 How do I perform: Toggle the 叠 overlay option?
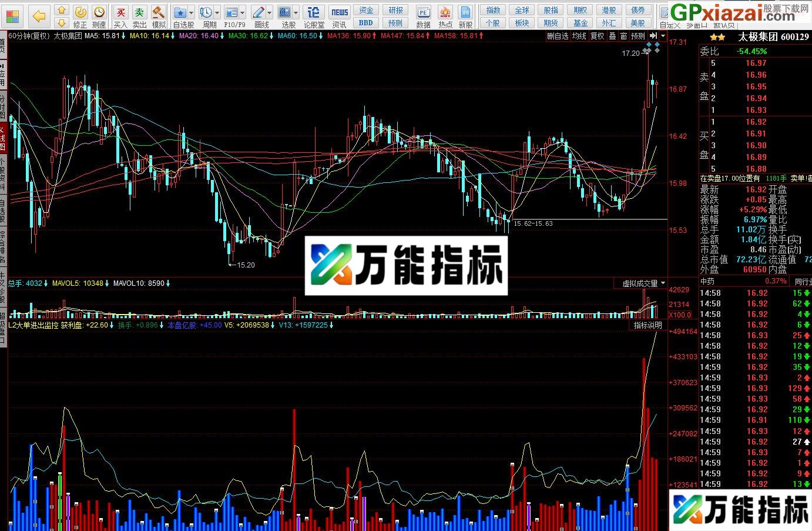coord(613,35)
